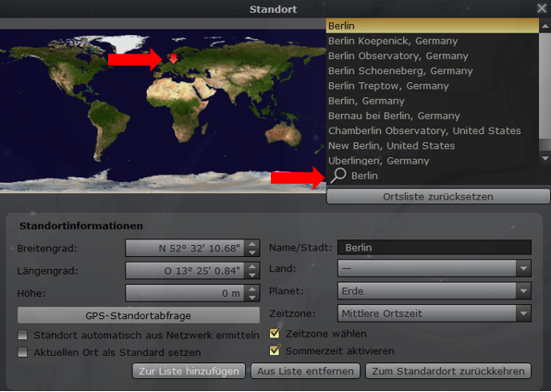
Task: Click Aus Liste entfernen button
Action: click(305, 372)
